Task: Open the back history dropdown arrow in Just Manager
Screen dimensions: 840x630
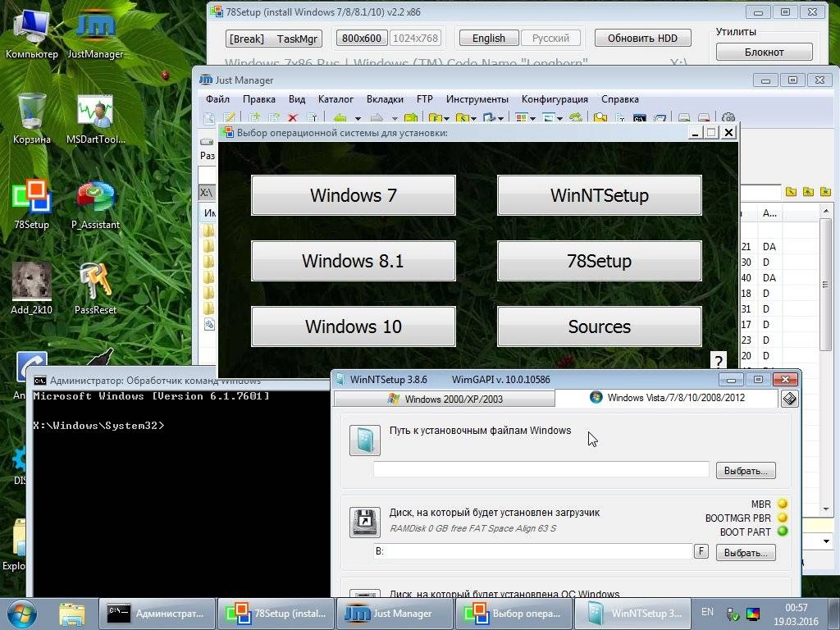Action: click(x=358, y=118)
